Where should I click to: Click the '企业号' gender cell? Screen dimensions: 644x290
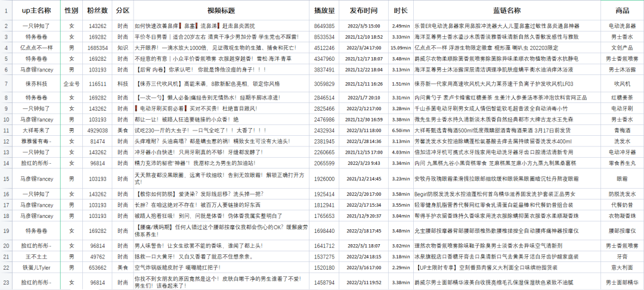[x=72, y=84]
